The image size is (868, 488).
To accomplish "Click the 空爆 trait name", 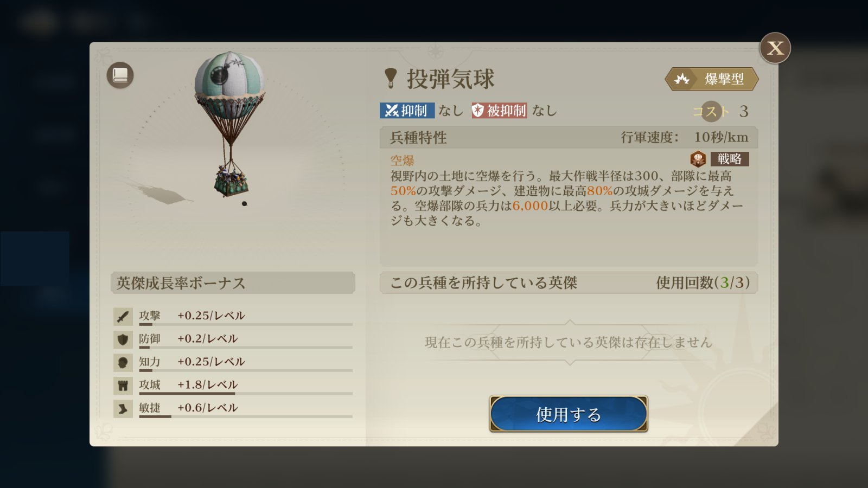I will click(403, 160).
